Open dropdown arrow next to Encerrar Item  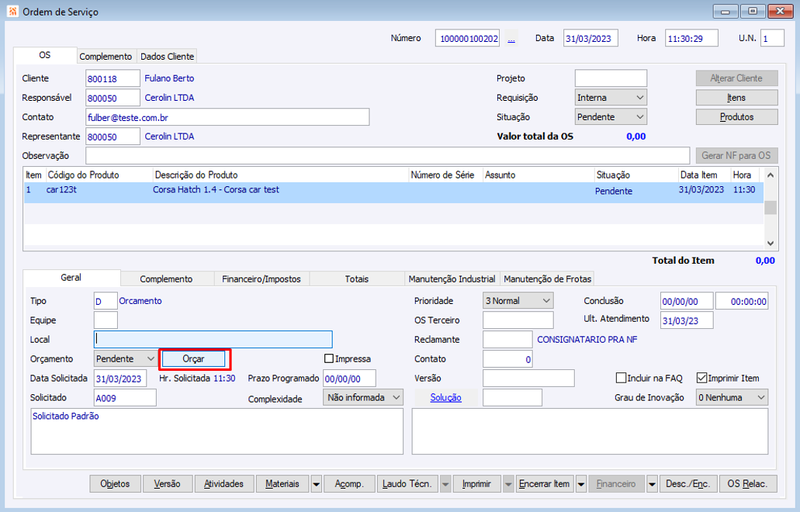click(581, 484)
